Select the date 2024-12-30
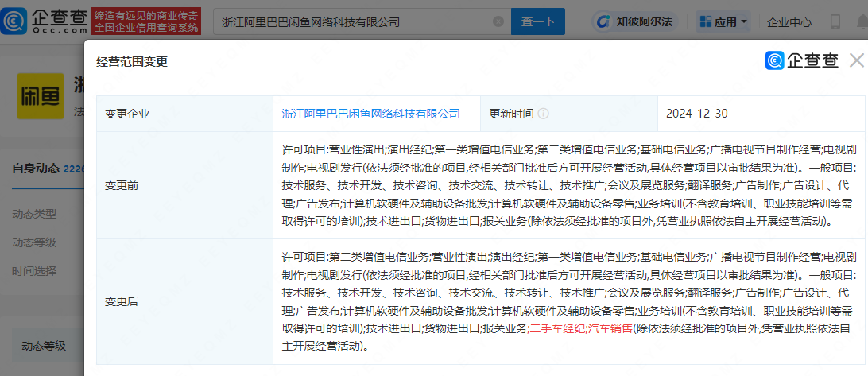This screenshot has height=376, width=868. pos(697,114)
